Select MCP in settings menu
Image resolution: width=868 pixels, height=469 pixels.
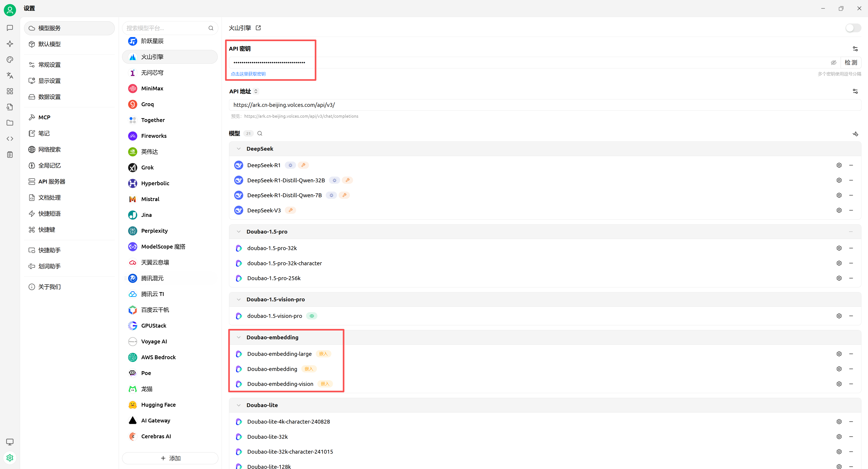tap(44, 117)
